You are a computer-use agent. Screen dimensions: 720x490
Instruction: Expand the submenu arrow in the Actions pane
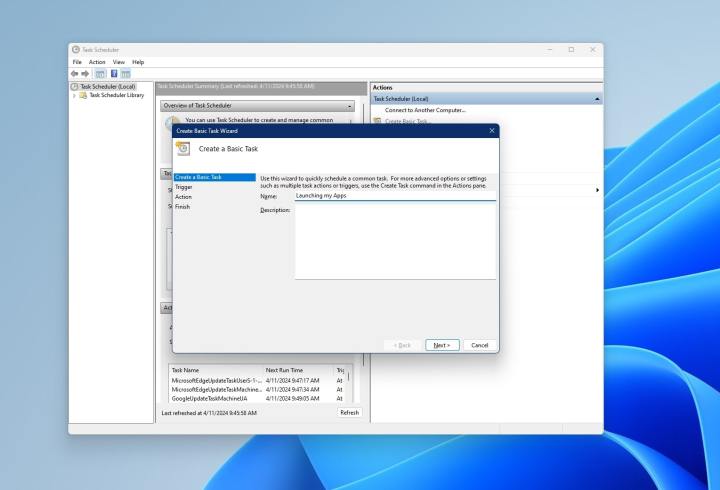coord(597,190)
